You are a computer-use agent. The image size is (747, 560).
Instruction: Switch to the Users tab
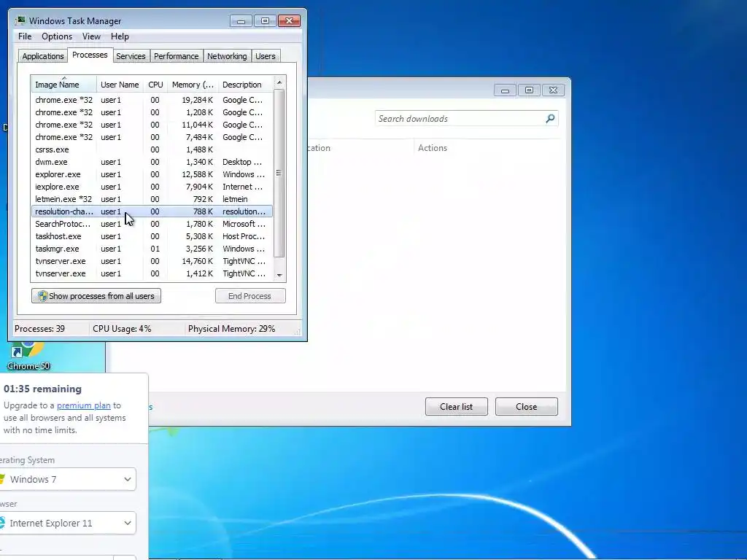coord(265,55)
